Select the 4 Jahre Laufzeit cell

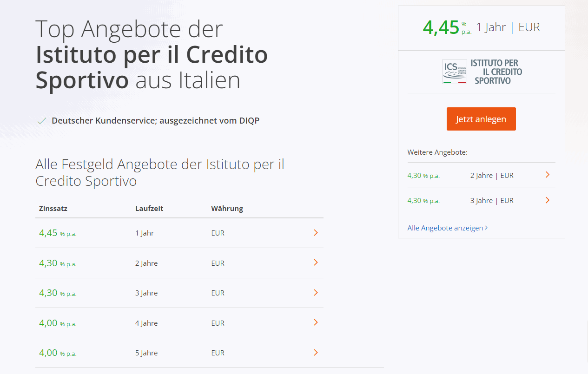tap(146, 323)
